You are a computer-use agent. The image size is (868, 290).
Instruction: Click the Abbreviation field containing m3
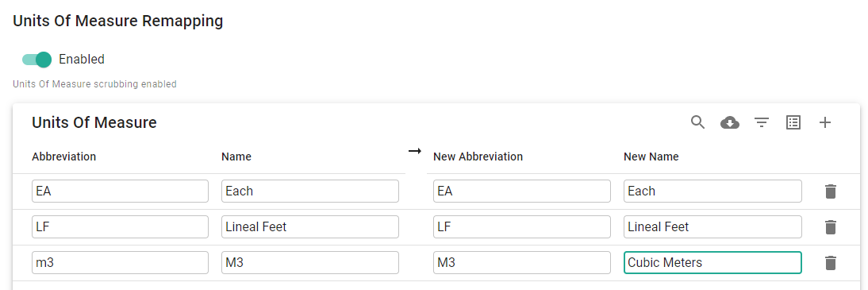pos(120,262)
